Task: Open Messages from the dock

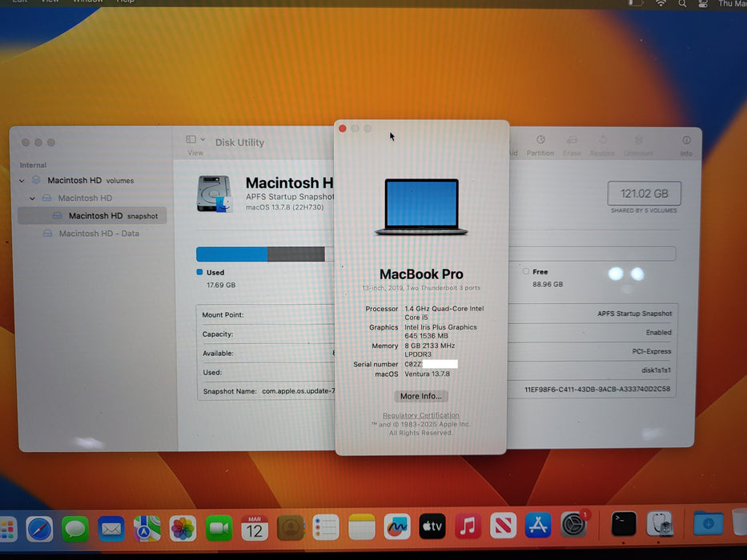Action: pyautogui.click(x=75, y=529)
